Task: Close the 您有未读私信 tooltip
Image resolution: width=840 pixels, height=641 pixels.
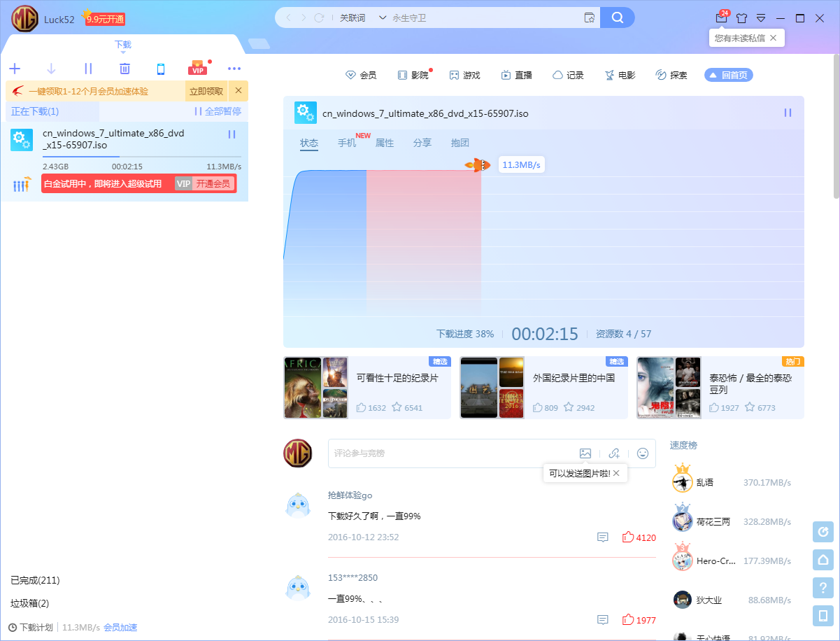Action: point(773,38)
